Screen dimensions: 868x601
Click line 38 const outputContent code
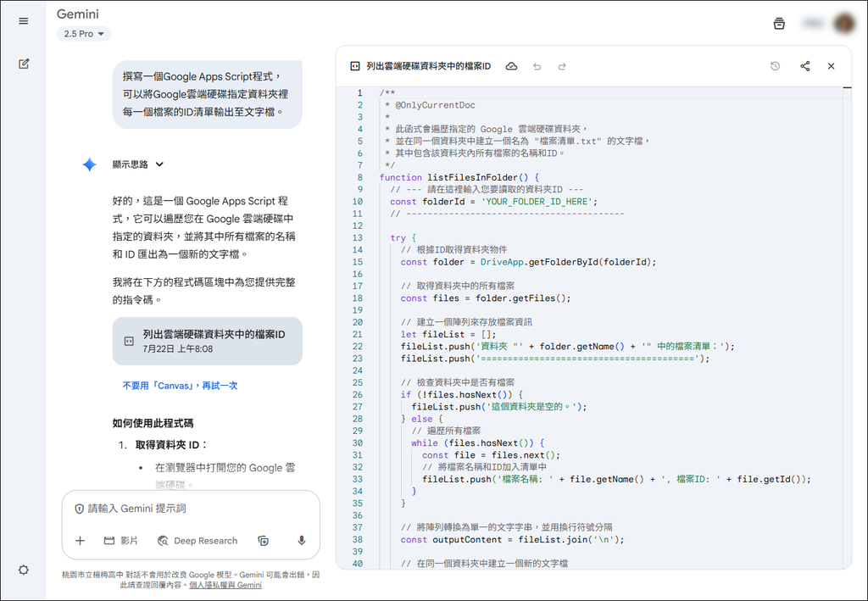tap(512, 540)
